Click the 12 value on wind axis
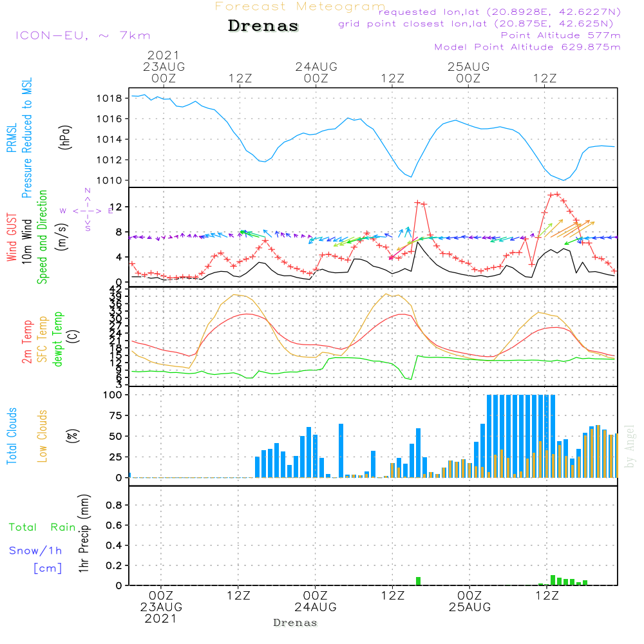Viewport: 644px width, 644px height. [x=117, y=207]
